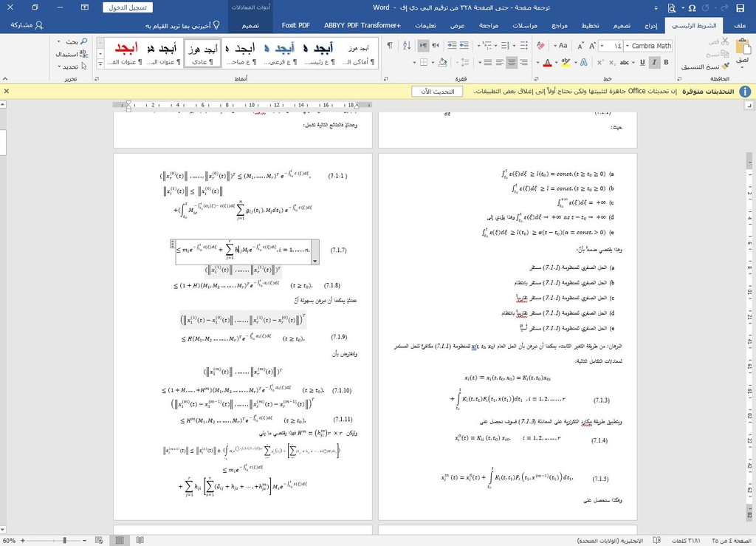Increase font size with the grow font icon
Viewport: 756px width, 546px height.
pyautogui.click(x=593, y=47)
